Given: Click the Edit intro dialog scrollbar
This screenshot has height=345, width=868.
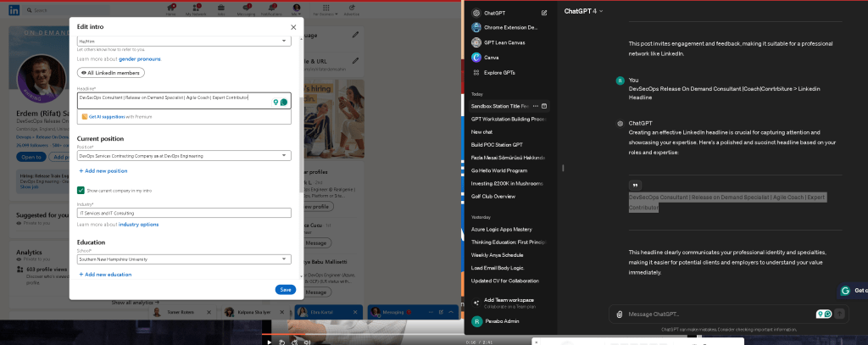Looking at the screenshot, I should pyautogui.click(x=301, y=144).
